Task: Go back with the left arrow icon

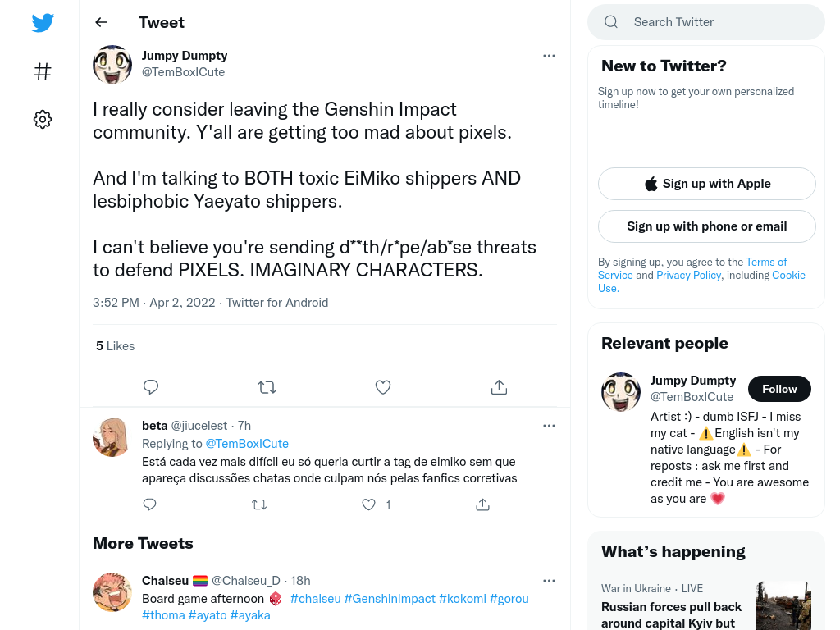Action: pyautogui.click(x=101, y=22)
